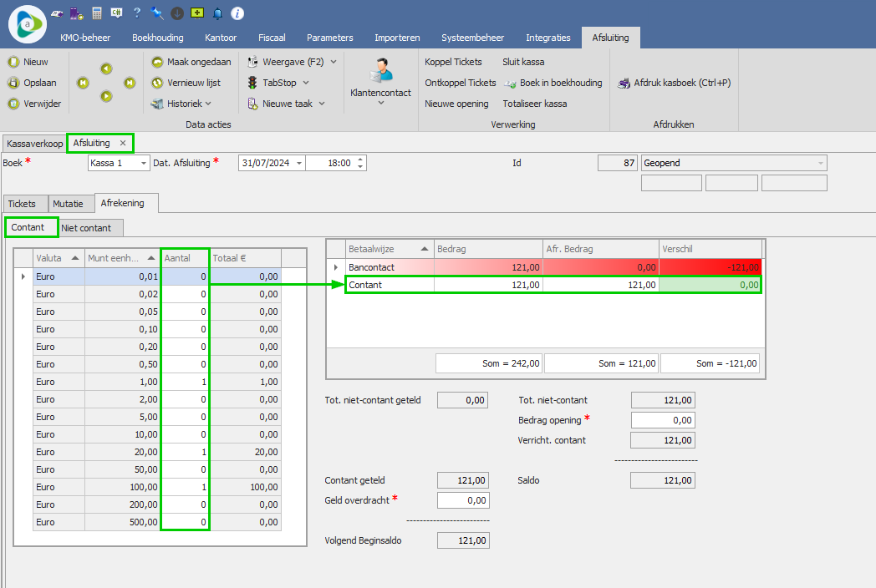Save the record with Opslaan
The height and width of the screenshot is (588, 876).
click(32, 83)
